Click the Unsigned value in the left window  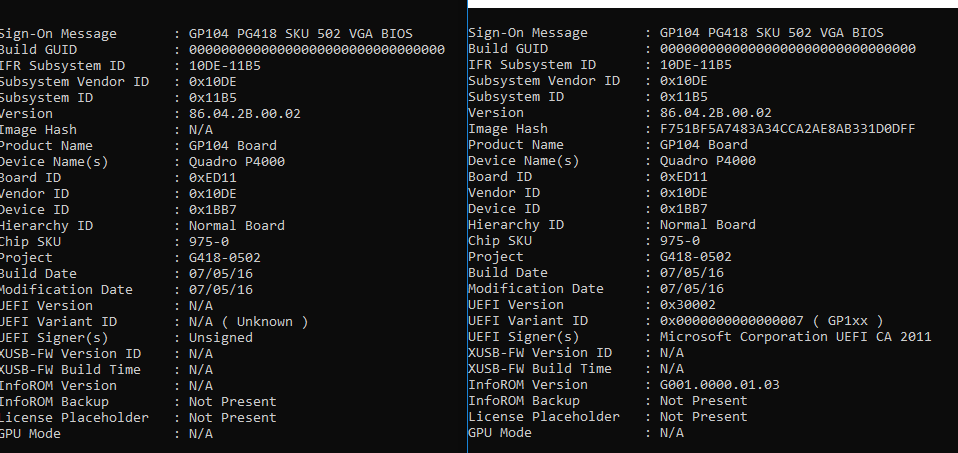pyautogui.click(x=221, y=338)
